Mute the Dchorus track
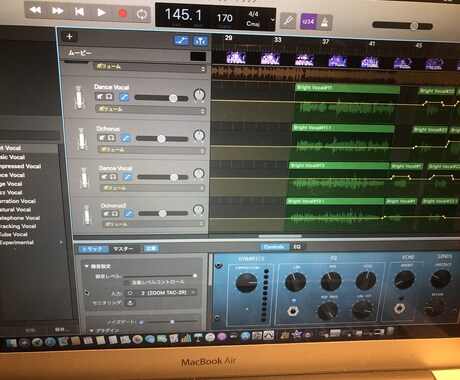The height and width of the screenshot is (380, 460). tap(102, 137)
